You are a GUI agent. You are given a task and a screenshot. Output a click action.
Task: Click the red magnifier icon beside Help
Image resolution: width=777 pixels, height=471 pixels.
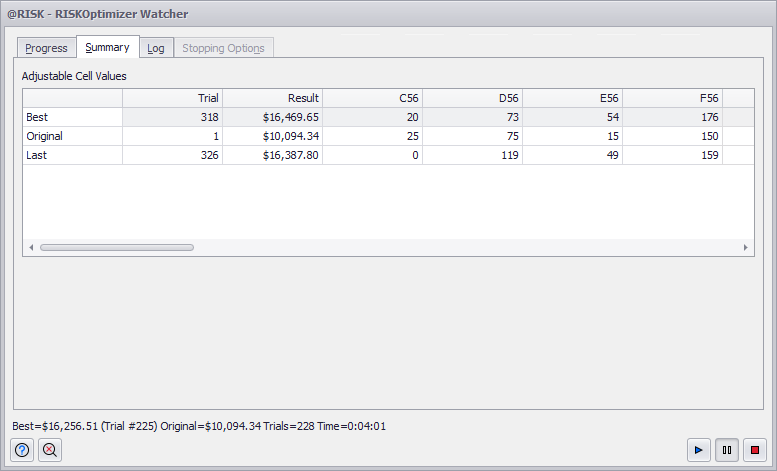tap(50, 450)
